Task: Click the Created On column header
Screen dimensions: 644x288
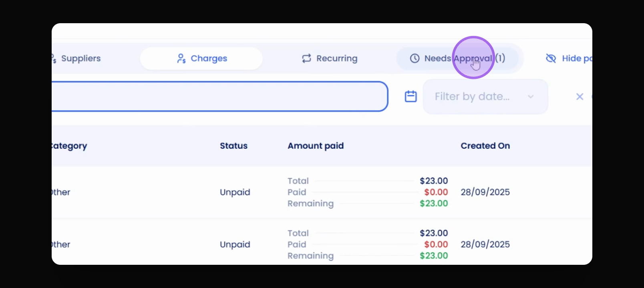Action: 485,146
